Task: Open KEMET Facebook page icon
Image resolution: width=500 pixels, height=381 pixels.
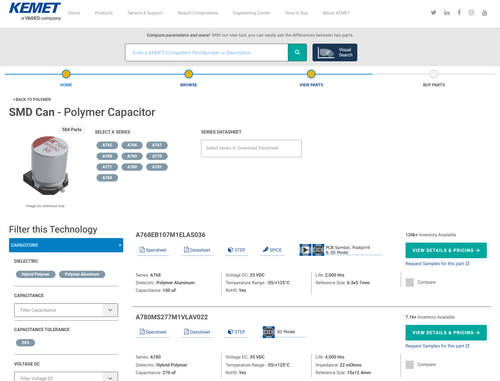Action: tap(459, 13)
